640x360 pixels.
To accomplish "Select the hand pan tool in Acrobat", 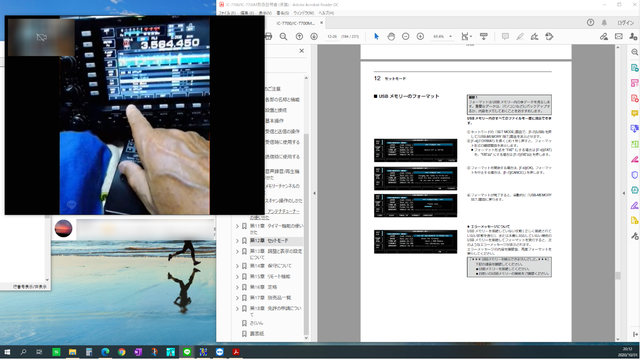I will point(391,36).
